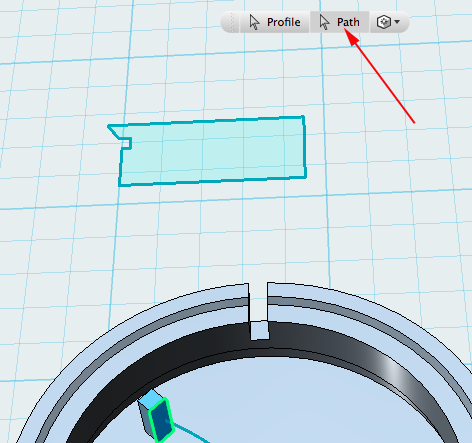Choose the Path selection button
472x443 pixels.
(x=339, y=22)
